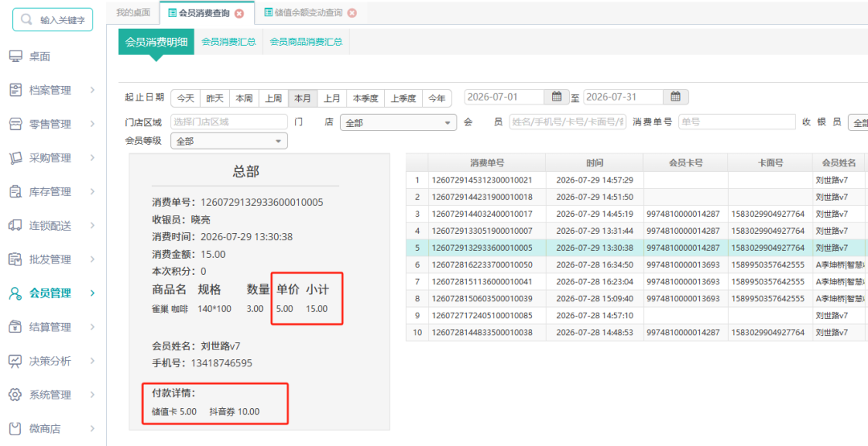Select 本周 date range

tap(244, 98)
